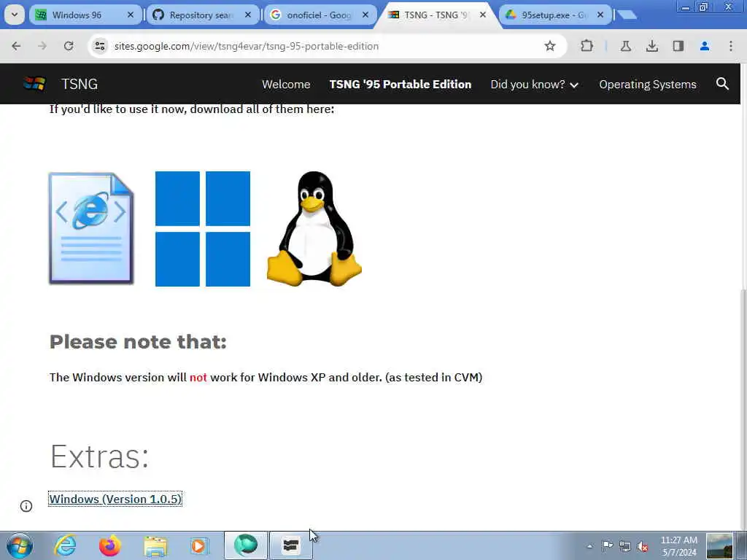Open the Chrome downloads icon
The image size is (747, 560).
click(x=651, y=46)
